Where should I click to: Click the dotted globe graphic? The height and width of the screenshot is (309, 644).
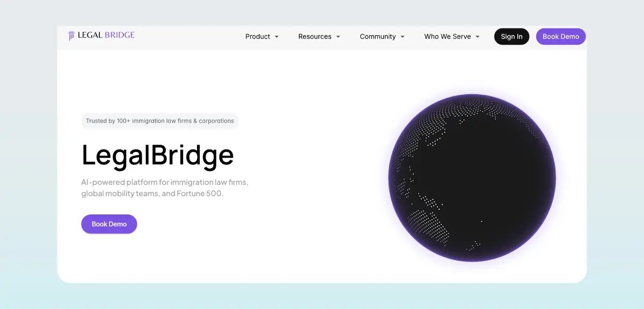[472, 178]
